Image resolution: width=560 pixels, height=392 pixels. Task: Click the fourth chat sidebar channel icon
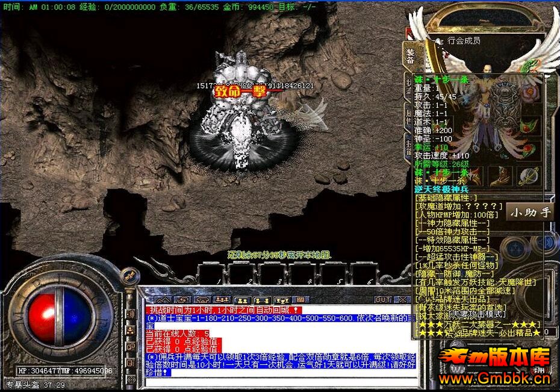point(131,363)
